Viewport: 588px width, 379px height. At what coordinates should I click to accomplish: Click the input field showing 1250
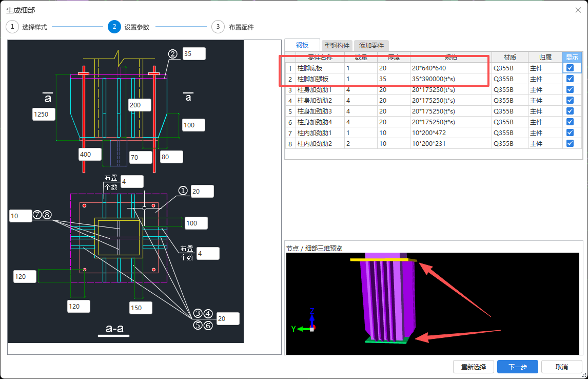click(44, 115)
